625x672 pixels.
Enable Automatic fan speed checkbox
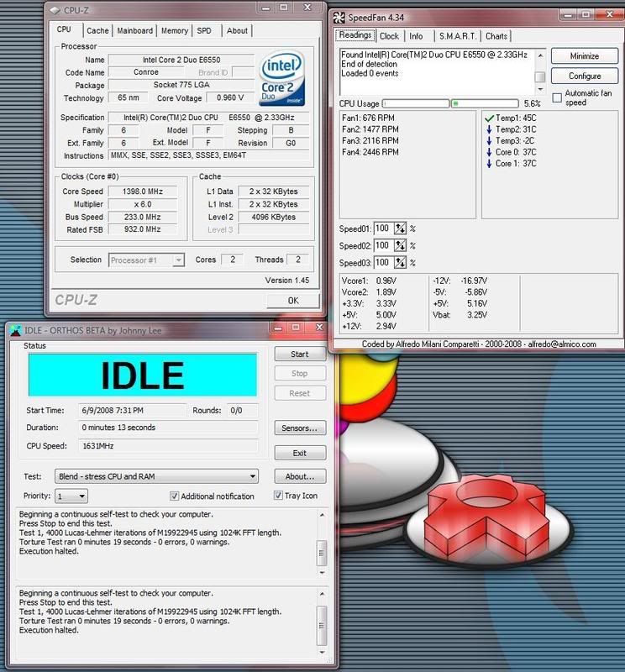click(x=557, y=97)
